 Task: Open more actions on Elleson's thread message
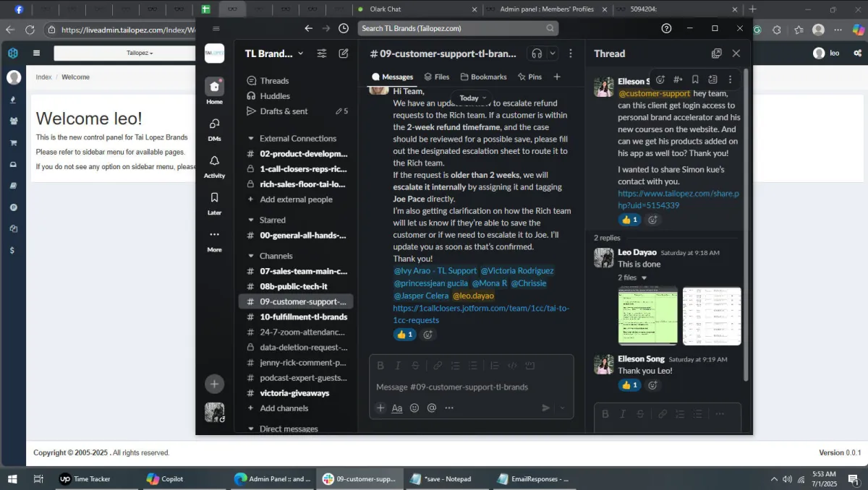[730, 79]
